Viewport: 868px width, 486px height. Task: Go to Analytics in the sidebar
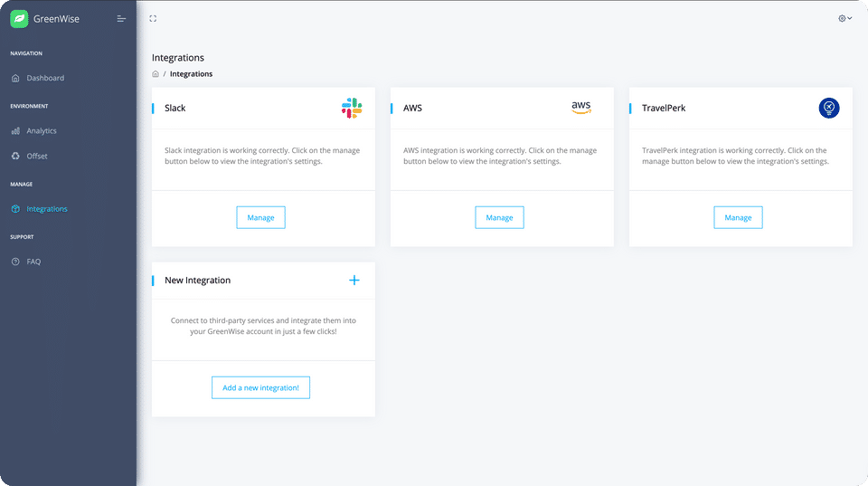pyautogui.click(x=41, y=131)
